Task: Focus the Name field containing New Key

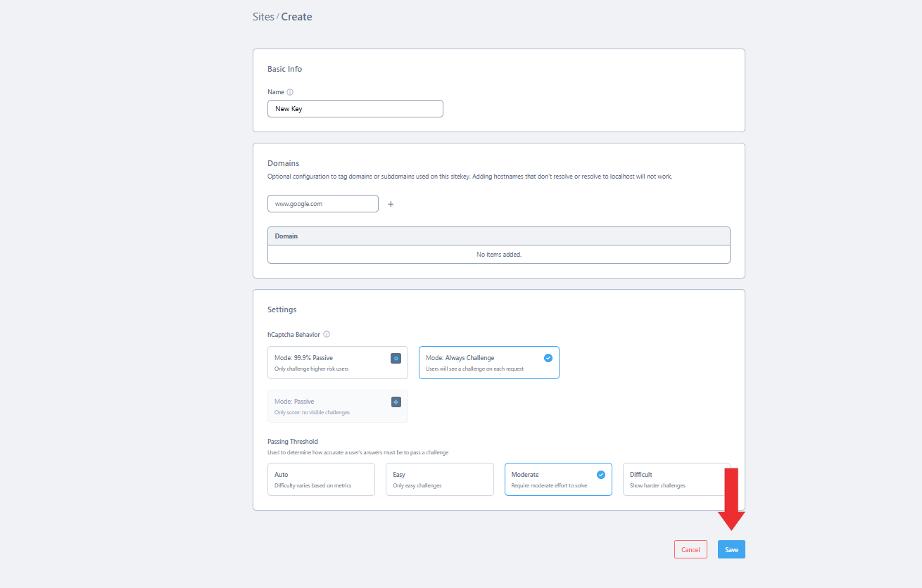Action: pyautogui.click(x=355, y=109)
